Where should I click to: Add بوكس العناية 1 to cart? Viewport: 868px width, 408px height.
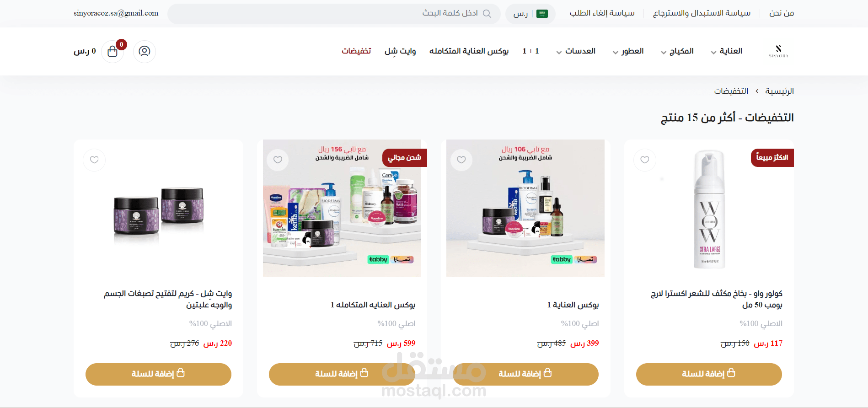525,374
